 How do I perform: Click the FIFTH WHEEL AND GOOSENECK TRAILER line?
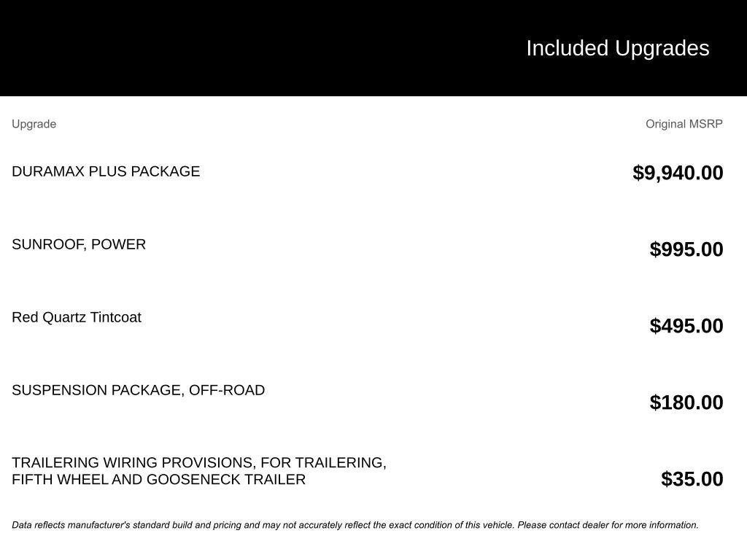[x=158, y=479]
